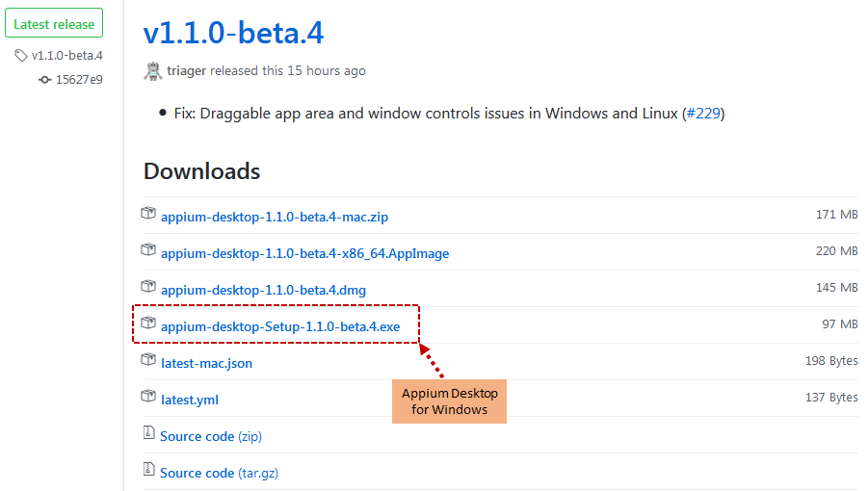Image resolution: width=868 pixels, height=491 pixels.
Task: Click the 137 Bytes size text
Action: [831, 397]
